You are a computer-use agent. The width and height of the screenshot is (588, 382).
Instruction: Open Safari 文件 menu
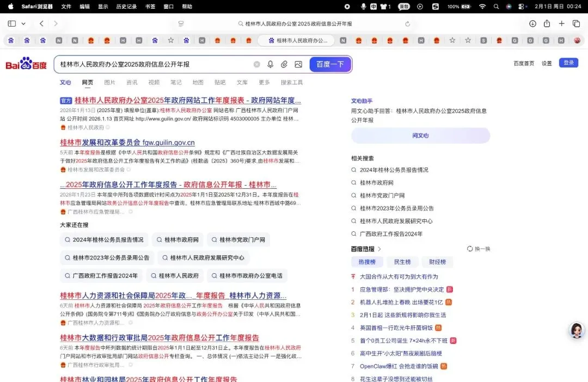(x=66, y=7)
